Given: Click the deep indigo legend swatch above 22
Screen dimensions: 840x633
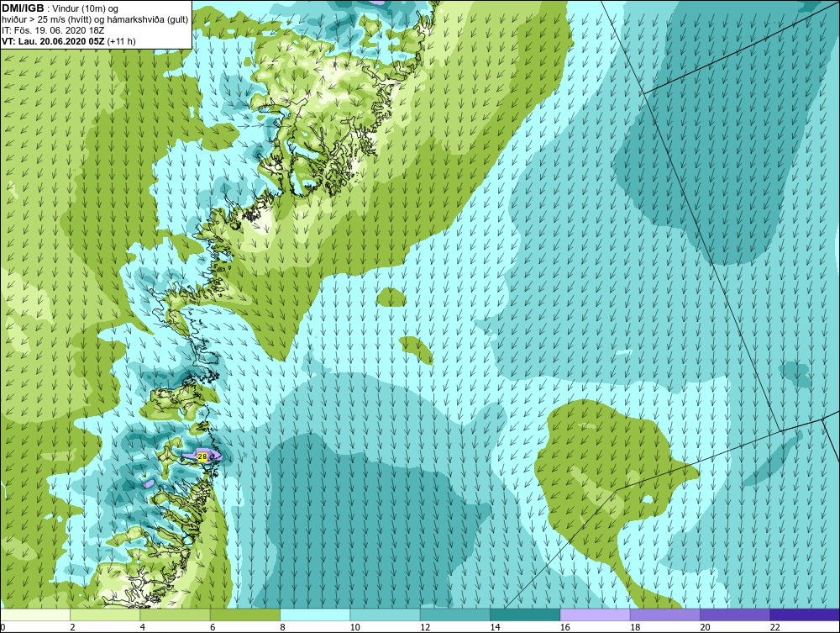Looking at the screenshot, I should pos(805,615).
